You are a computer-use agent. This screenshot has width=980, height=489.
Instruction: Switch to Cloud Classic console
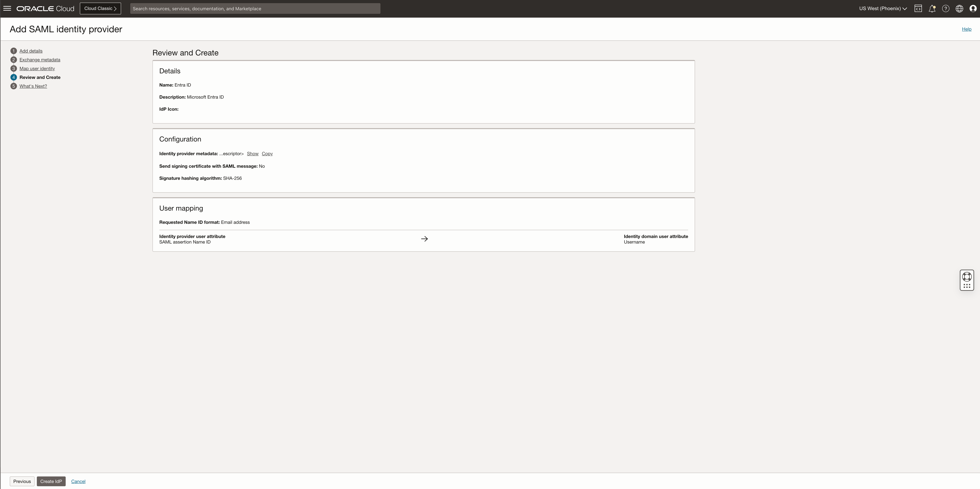pos(100,8)
